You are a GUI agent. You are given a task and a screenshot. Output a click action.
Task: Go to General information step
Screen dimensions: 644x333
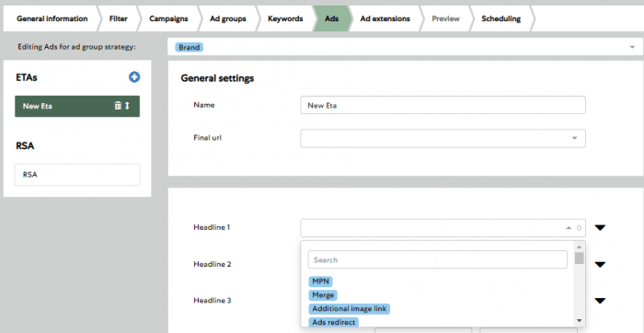coord(52,19)
